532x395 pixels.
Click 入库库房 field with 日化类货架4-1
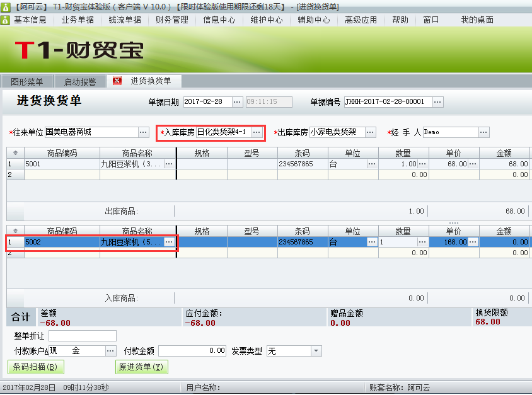coord(224,132)
